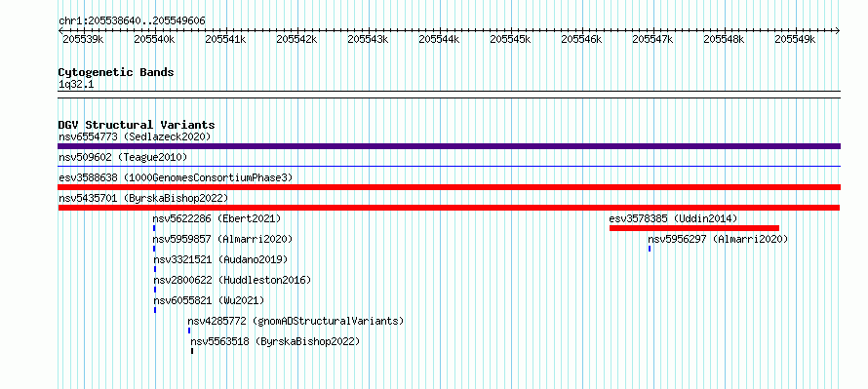Click nsv5956297 (Almarri2020) label
This screenshot has width=868, height=389.
point(718,239)
